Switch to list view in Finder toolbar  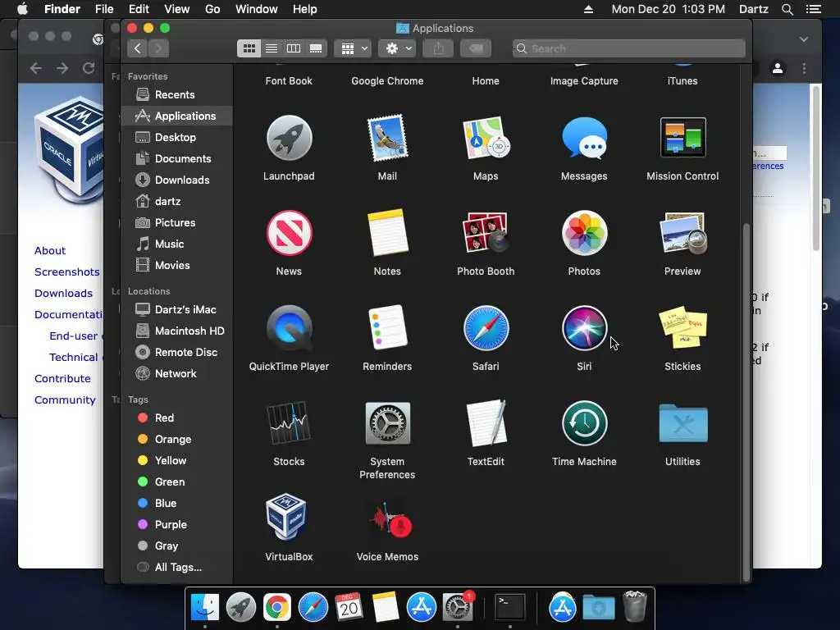[x=272, y=48]
